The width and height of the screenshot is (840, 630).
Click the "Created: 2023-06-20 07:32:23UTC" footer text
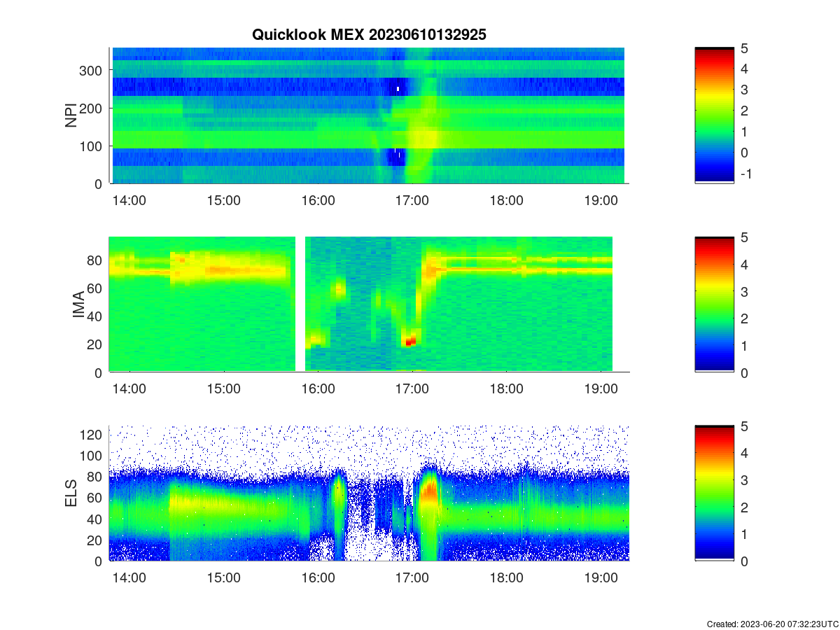click(772, 624)
